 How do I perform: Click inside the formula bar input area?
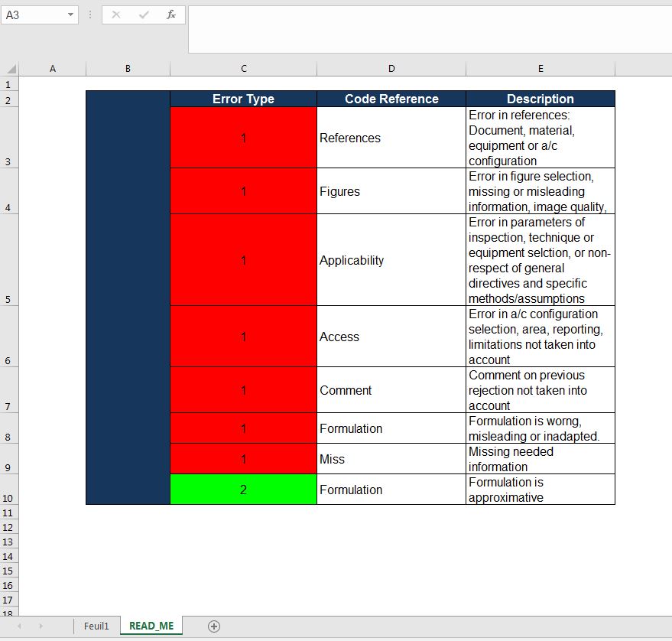pyautogui.click(x=428, y=29)
